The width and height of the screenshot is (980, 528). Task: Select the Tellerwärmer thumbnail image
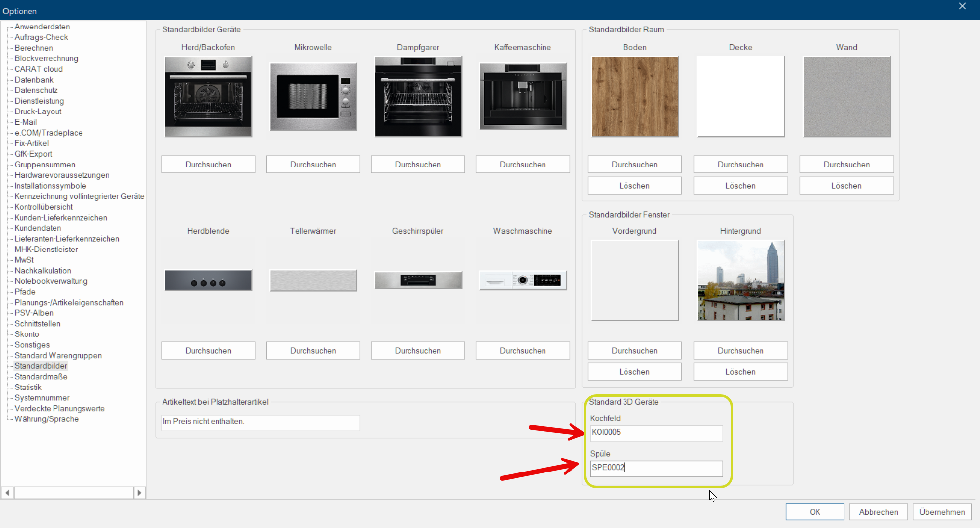coord(313,280)
